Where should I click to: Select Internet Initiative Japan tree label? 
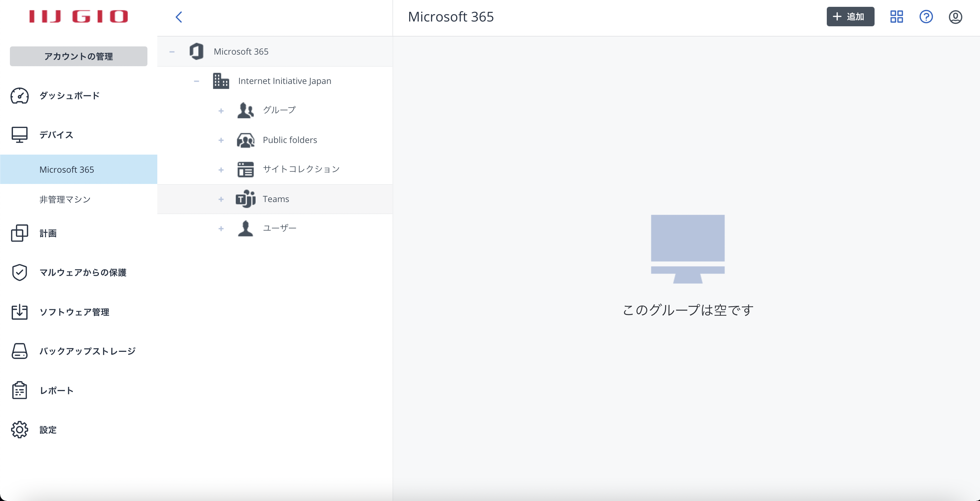tap(285, 81)
